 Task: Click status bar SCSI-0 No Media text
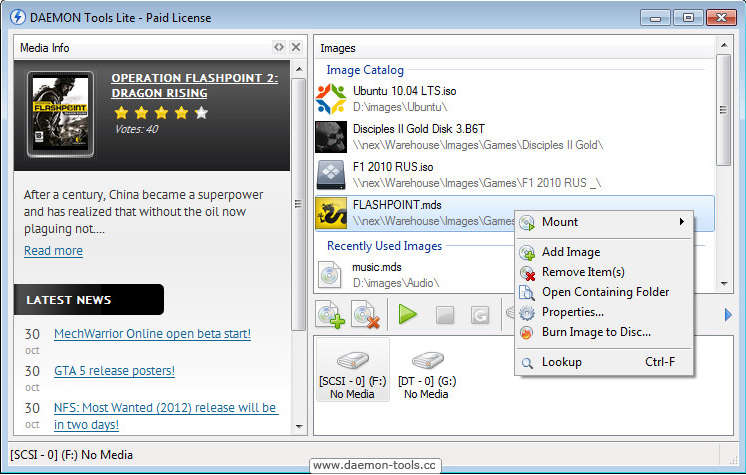71,455
